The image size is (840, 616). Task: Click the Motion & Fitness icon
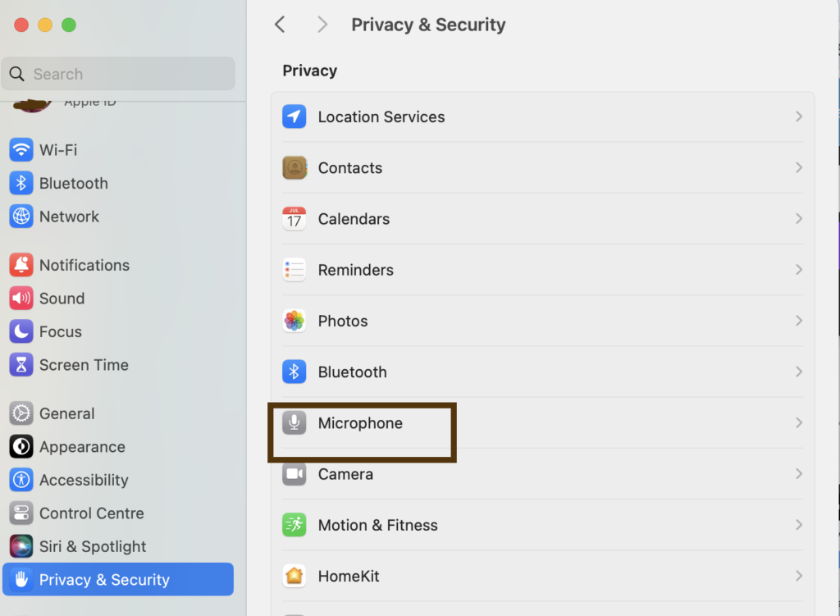tap(294, 525)
